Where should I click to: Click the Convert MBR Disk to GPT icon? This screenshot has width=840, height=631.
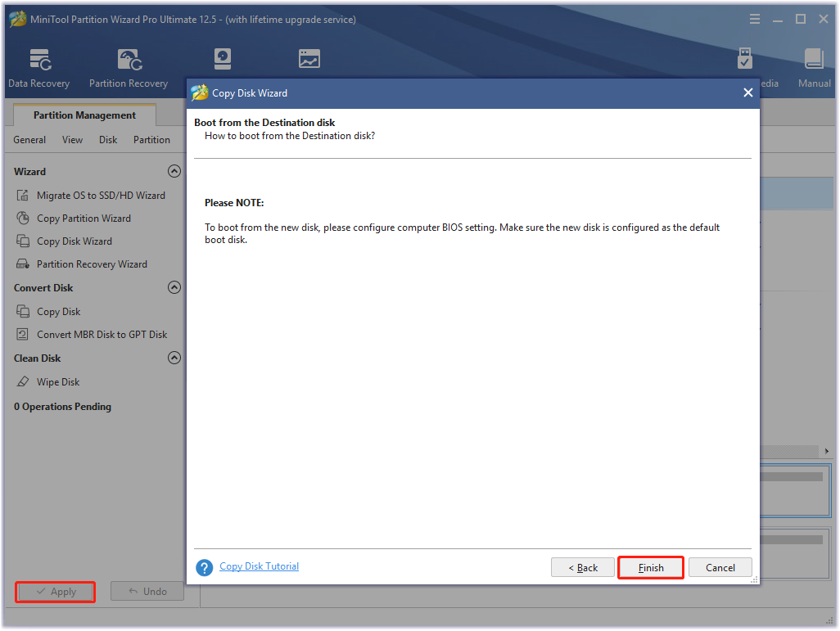[x=22, y=334]
